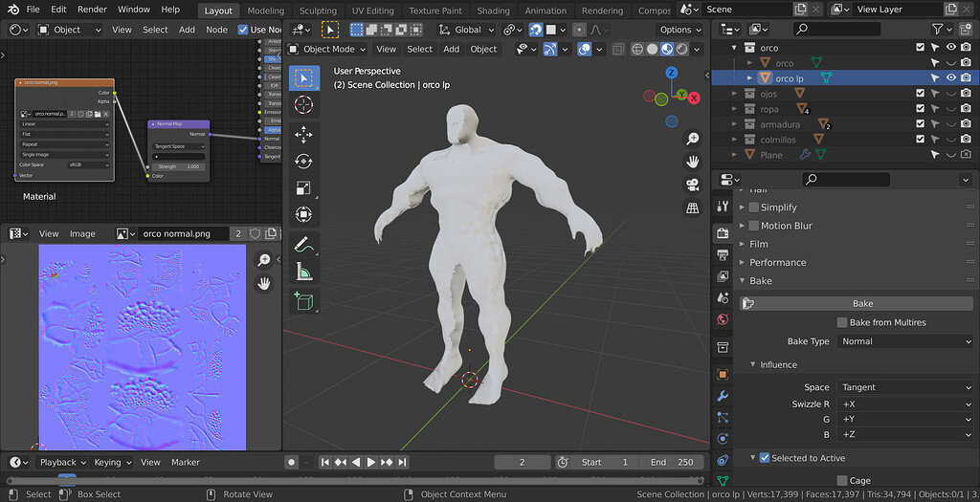
Task: Open the Output properties tab
Action: [723, 254]
